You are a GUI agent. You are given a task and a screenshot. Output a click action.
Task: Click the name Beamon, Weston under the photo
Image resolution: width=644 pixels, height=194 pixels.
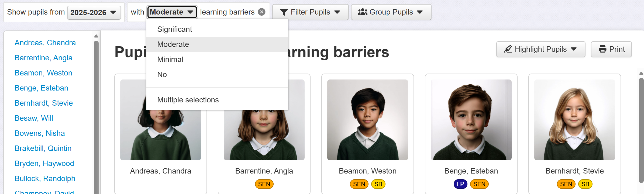tap(368, 171)
